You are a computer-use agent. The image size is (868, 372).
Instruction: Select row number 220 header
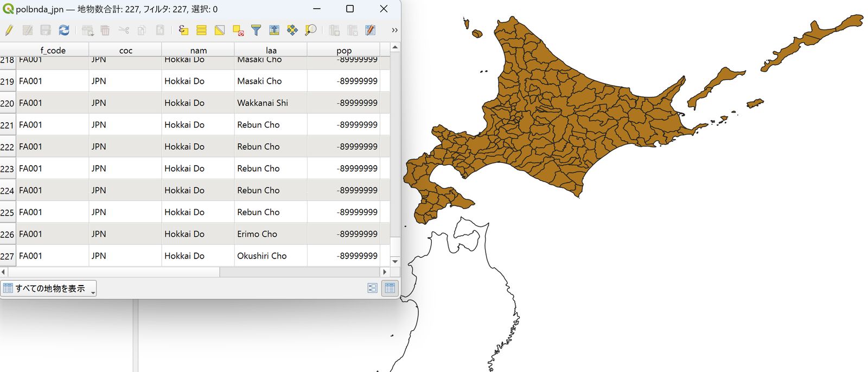8,103
